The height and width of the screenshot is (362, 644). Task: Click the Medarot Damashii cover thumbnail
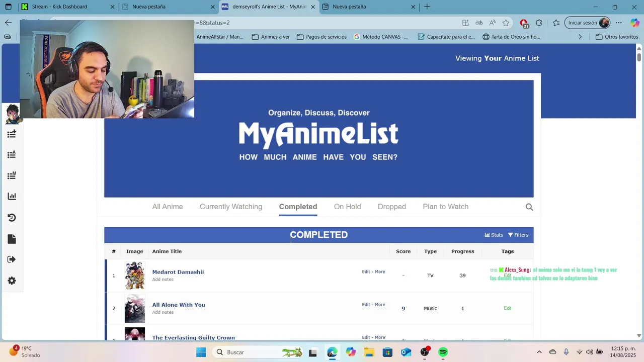click(135, 276)
